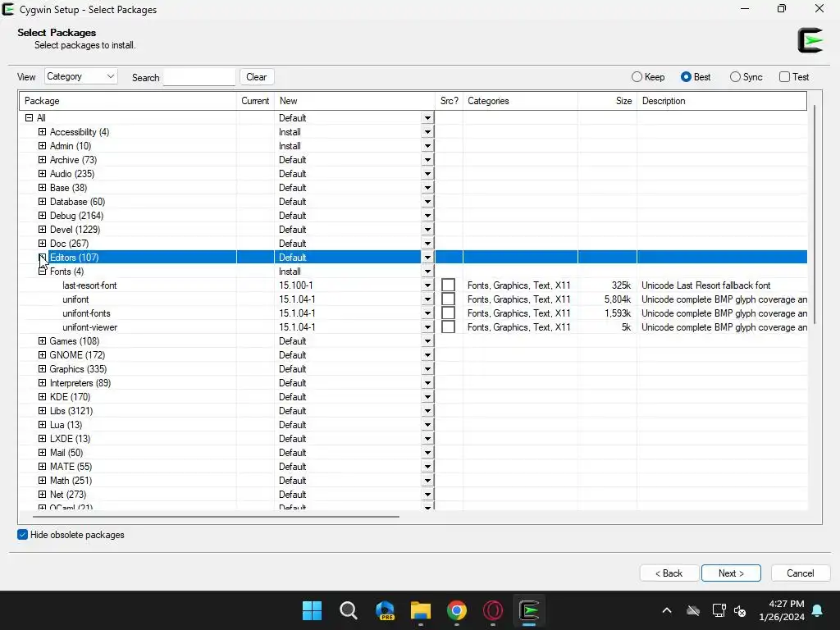Click the Categories column header
840x630 pixels.
tap(520, 101)
